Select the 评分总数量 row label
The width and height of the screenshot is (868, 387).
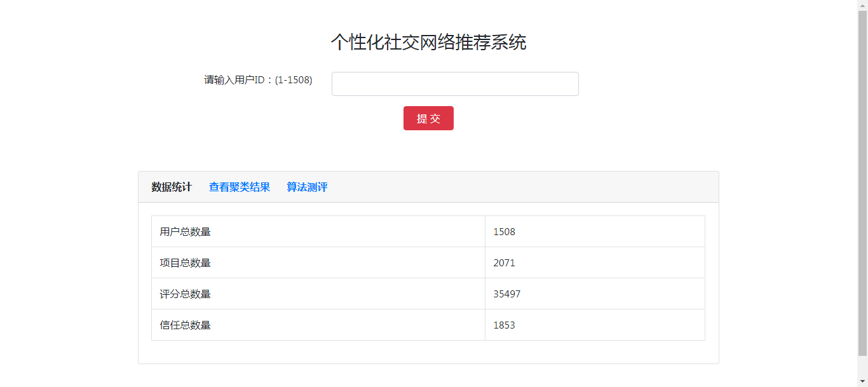(x=186, y=294)
